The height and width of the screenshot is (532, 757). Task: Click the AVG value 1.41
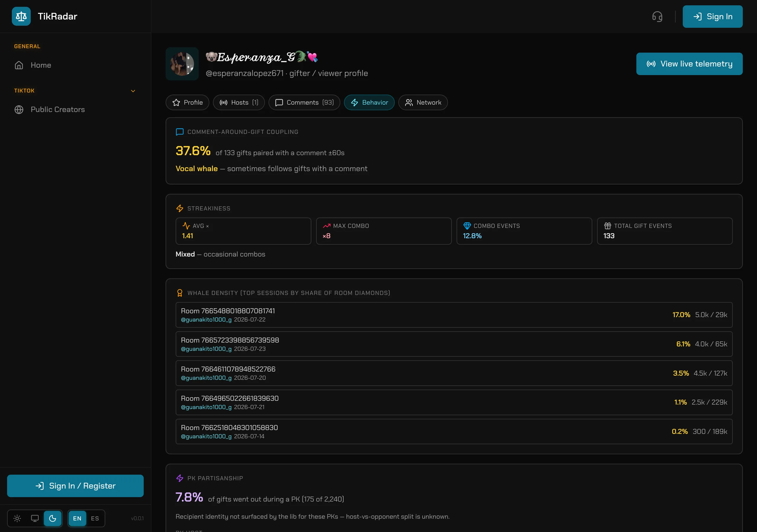(187, 236)
